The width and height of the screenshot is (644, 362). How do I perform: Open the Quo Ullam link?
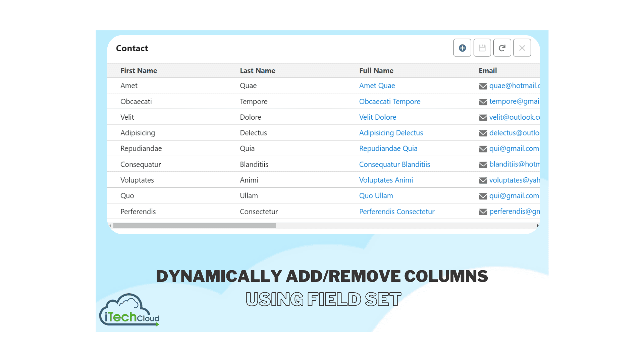pos(376,196)
